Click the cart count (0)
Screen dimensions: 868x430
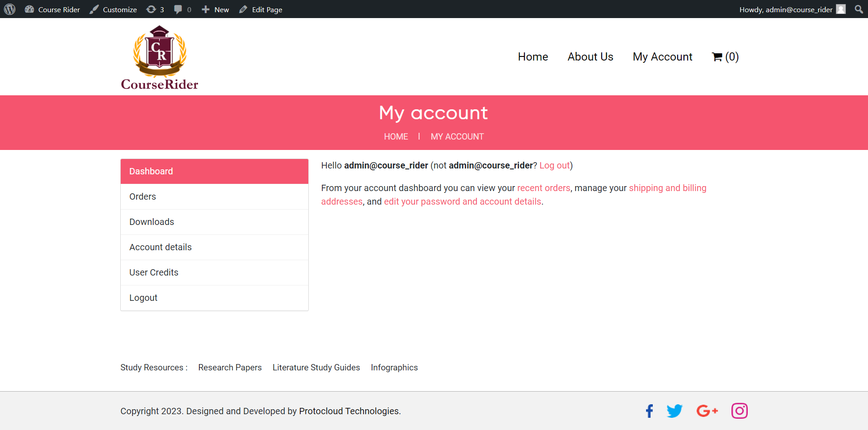point(732,57)
